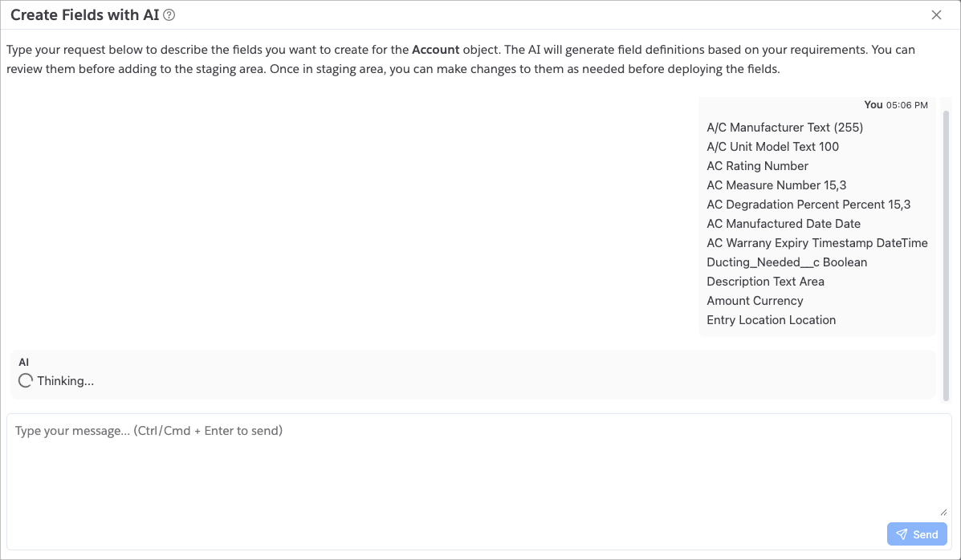Click the 'A/C Unit Model Text 100' line

pos(772,147)
